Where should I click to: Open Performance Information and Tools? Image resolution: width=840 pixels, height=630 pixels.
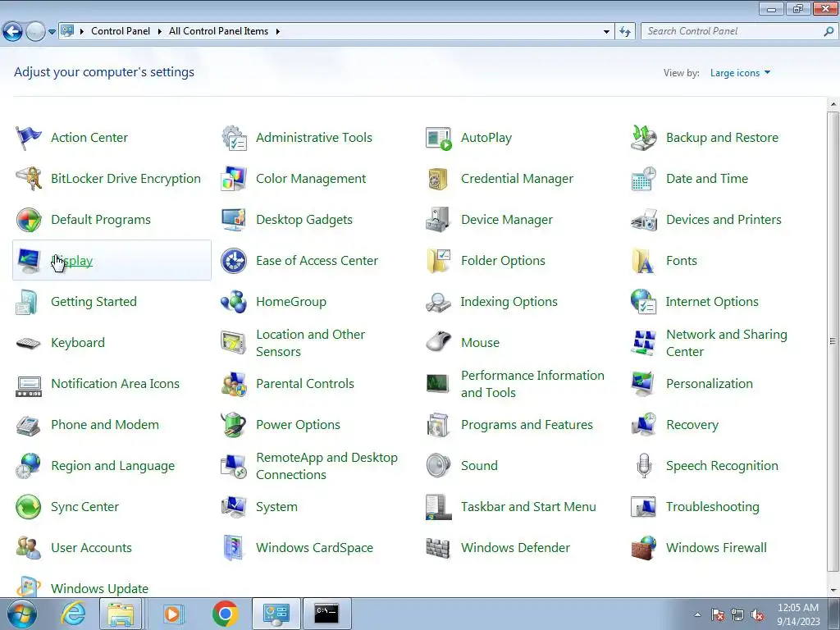(x=532, y=384)
